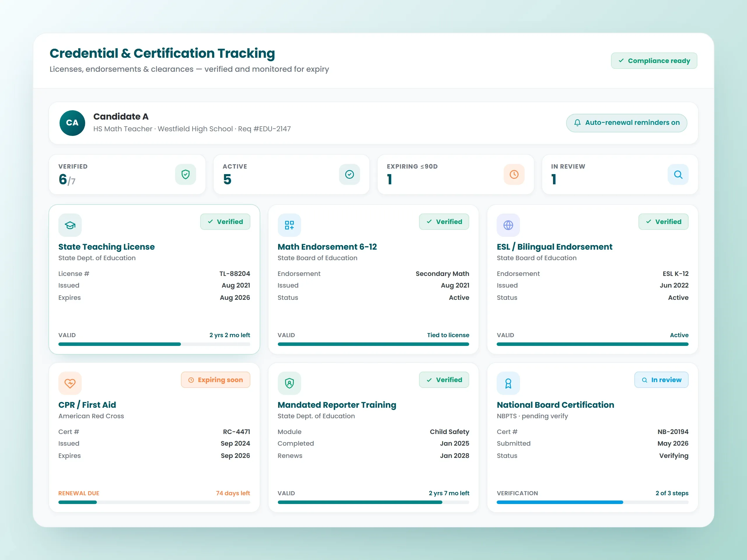Click ESL / Bilingual validity progress bar

coord(592,344)
